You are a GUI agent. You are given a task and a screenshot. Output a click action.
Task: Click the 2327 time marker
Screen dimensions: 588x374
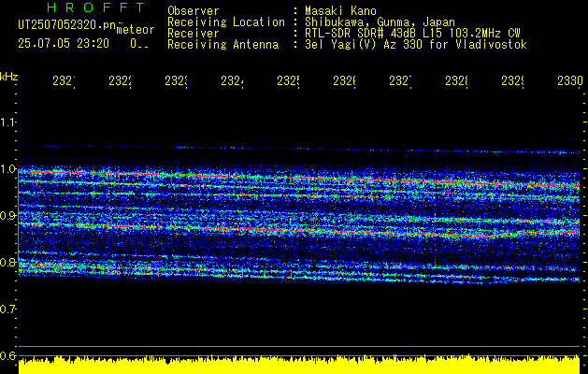coord(400,81)
